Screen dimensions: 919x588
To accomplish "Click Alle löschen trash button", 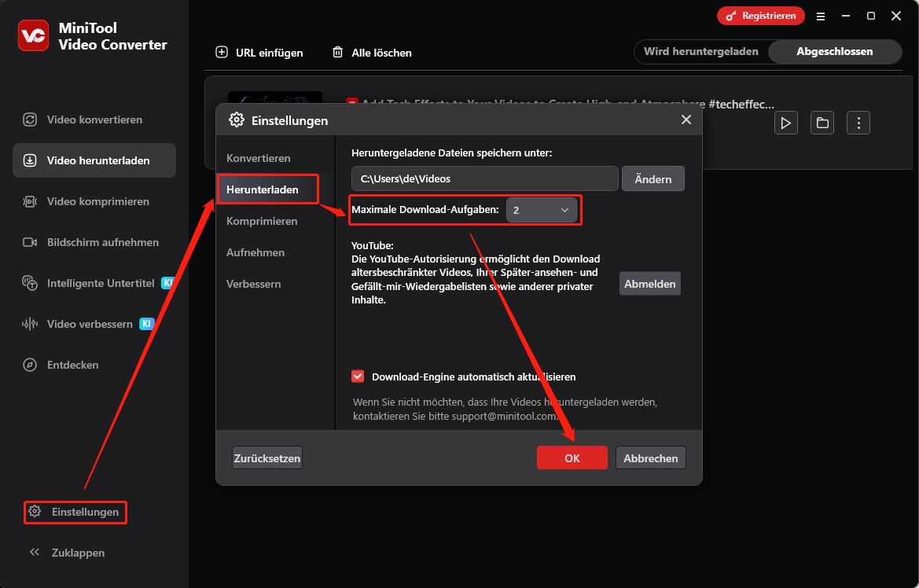I will pyautogui.click(x=372, y=53).
